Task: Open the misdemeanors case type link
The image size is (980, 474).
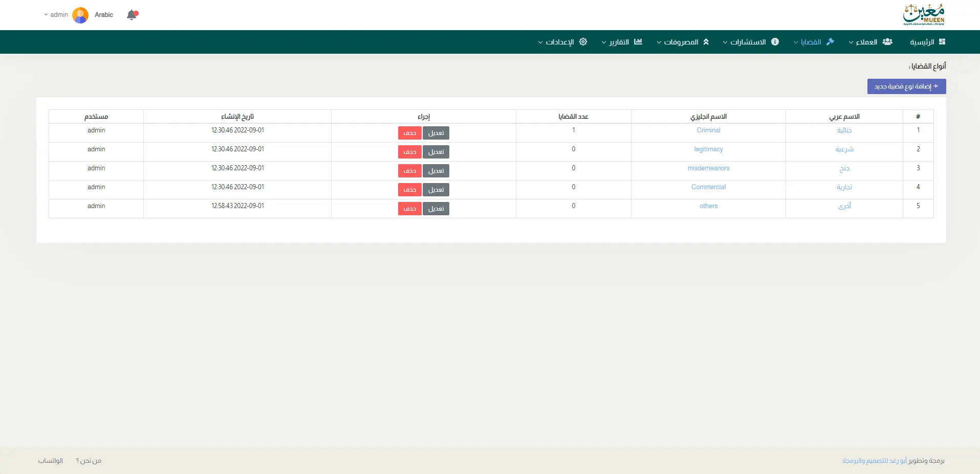Action: point(708,168)
